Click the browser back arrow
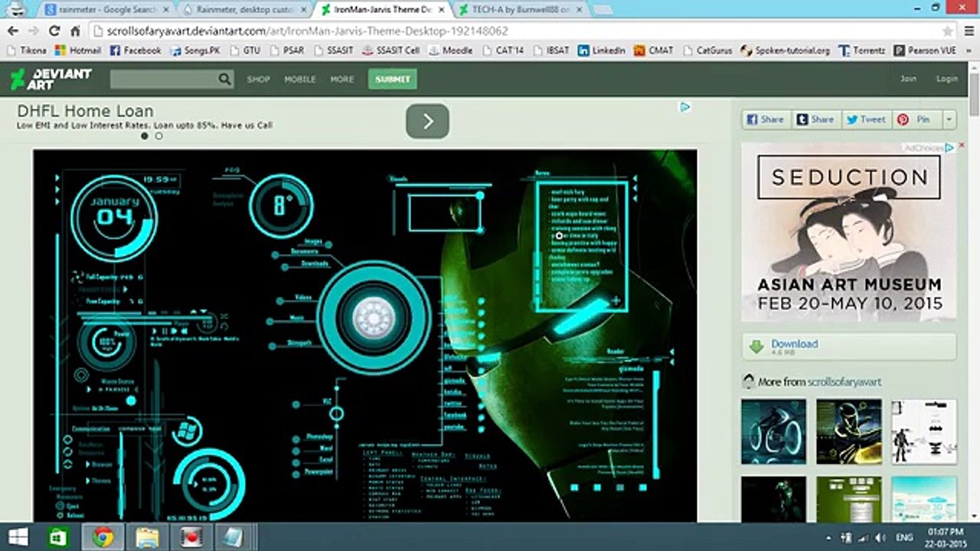980x551 pixels. pos(13,31)
